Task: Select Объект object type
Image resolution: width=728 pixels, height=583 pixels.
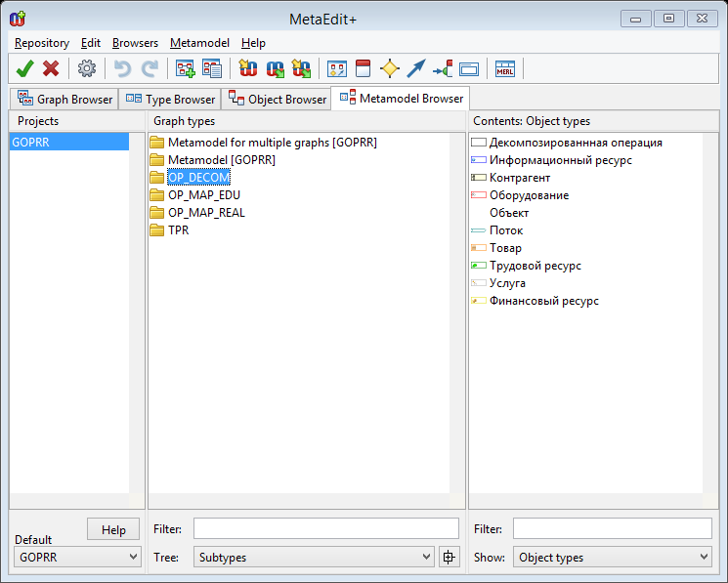Action: 509,213
